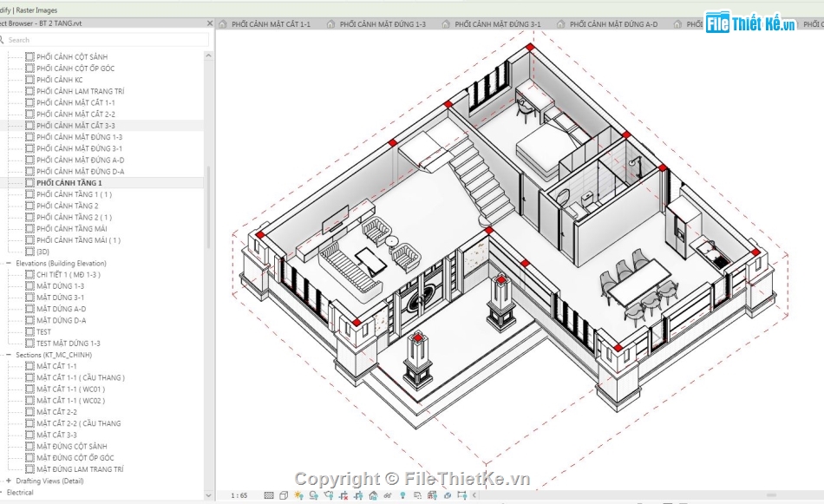Click home icon on PHỐI CẢNH MẶT ĐỨNG 1-3 tab

[x=330, y=24]
